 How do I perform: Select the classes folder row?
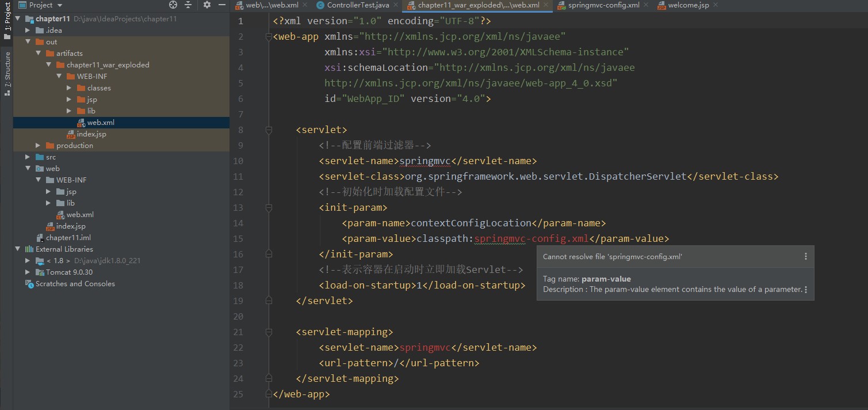tap(121, 88)
